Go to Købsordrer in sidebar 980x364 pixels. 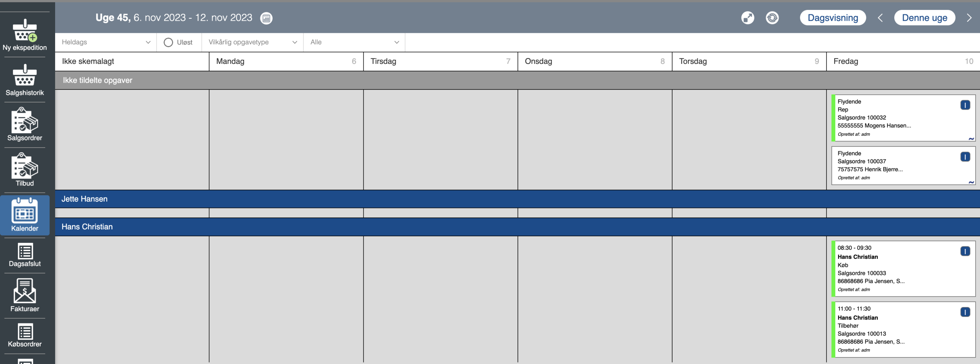tap(25, 335)
